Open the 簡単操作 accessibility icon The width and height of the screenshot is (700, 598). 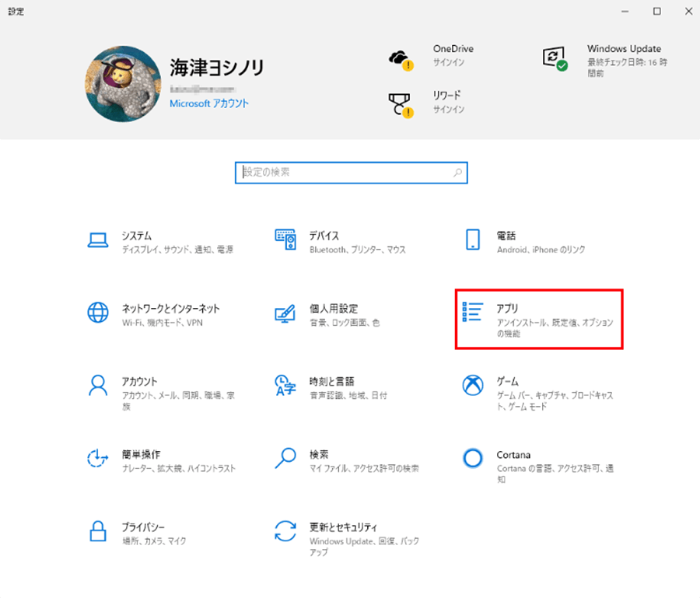click(x=98, y=458)
